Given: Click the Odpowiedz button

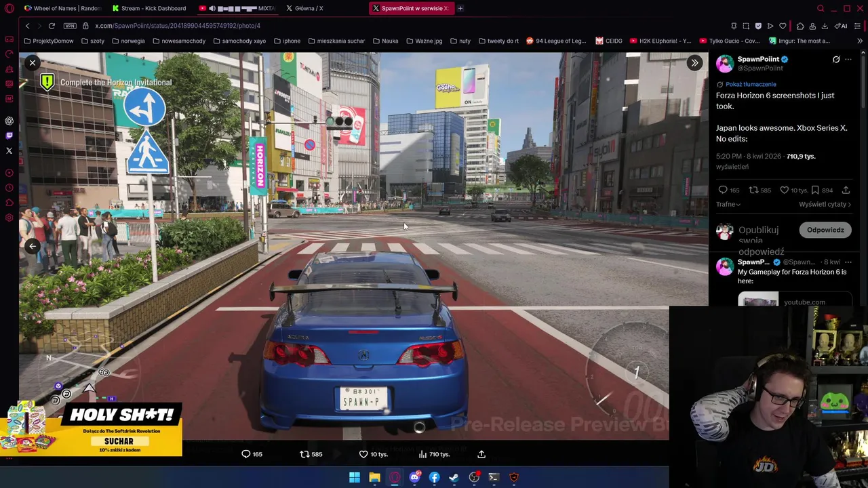Looking at the screenshot, I should pos(825,230).
